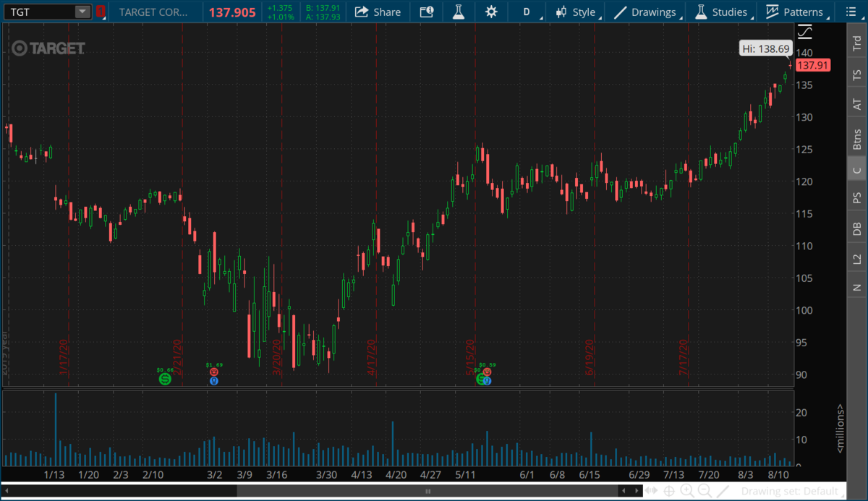Click the <millions> volume axis label
Image resolution: width=868 pixels, height=501 pixels.
click(x=841, y=428)
